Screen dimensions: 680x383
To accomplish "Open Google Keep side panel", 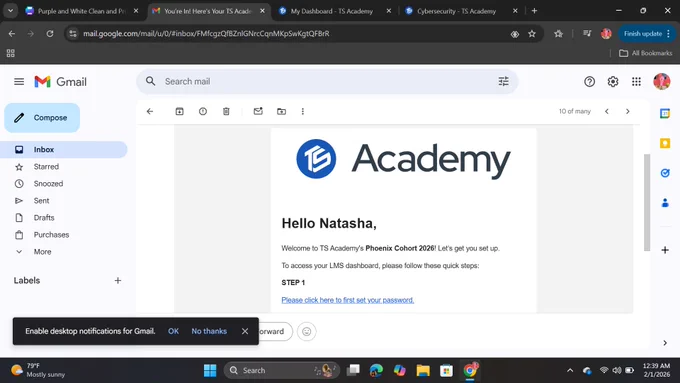I will pyautogui.click(x=665, y=143).
